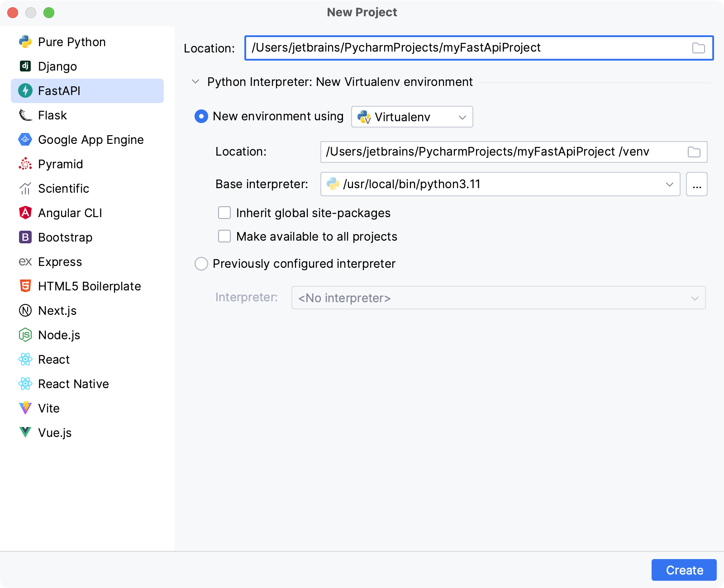Image resolution: width=724 pixels, height=588 pixels.
Task: Click the HTML5 Boilerplate icon
Action: pyautogui.click(x=25, y=286)
